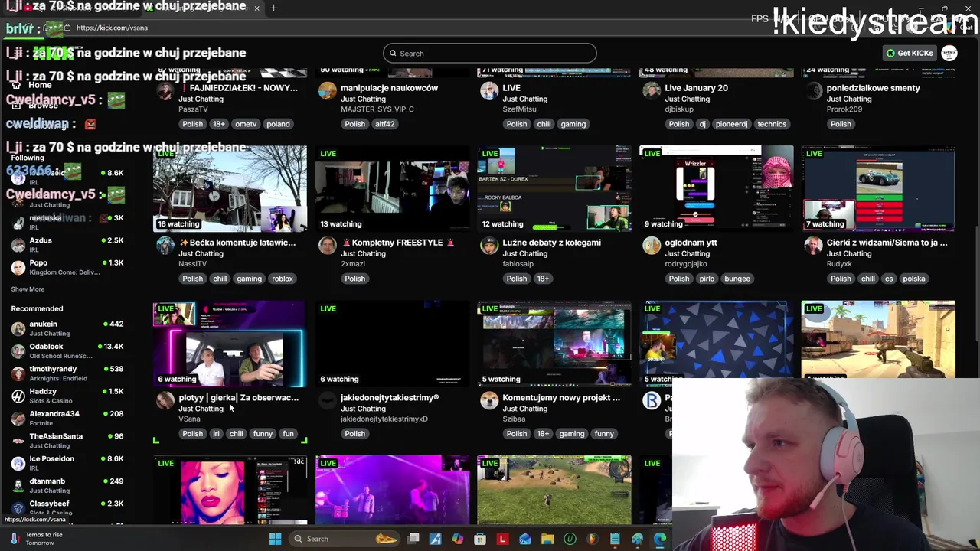Open a new browser tab with the plus icon

click(273, 8)
